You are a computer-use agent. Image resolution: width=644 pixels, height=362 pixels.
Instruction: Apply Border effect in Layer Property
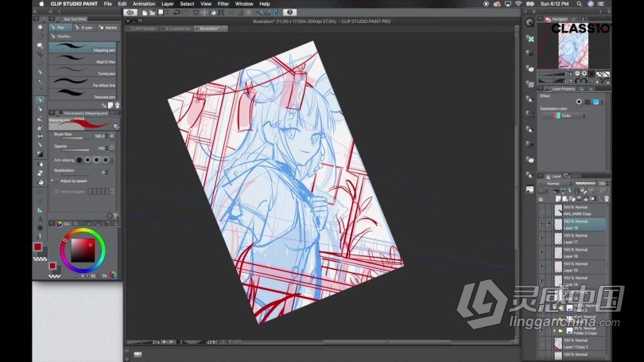(x=579, y=102)
